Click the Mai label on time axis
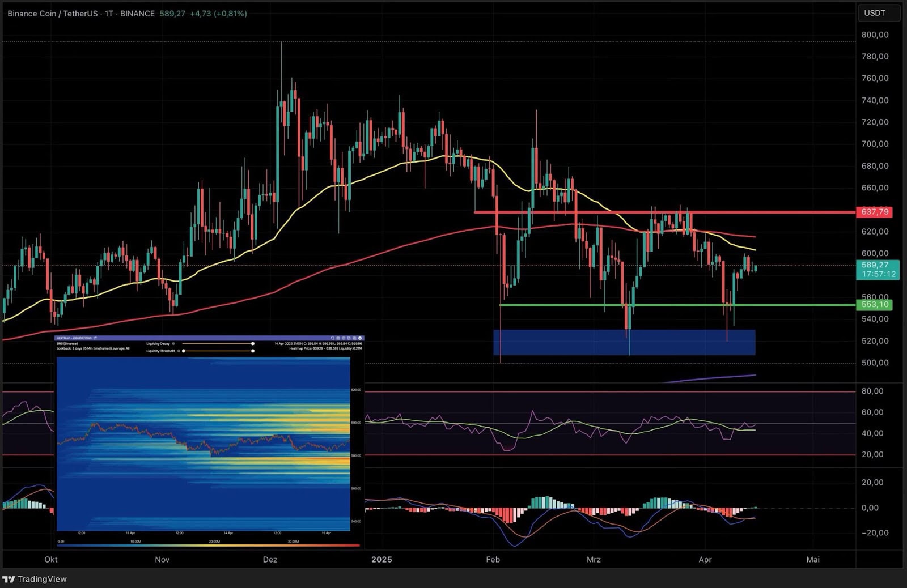The width and height of the screenshot is (907, 588). pos(813,559)
